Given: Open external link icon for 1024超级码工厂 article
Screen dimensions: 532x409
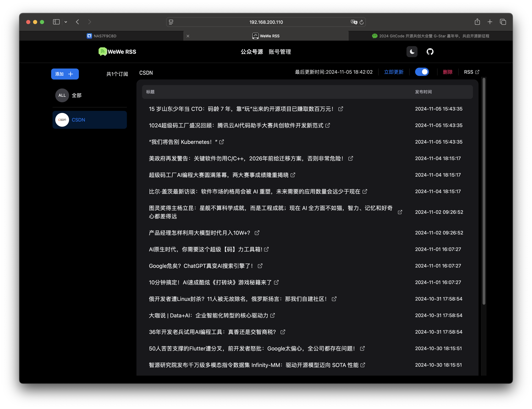Looking at the screenshot, I should (x=327, y=125).
